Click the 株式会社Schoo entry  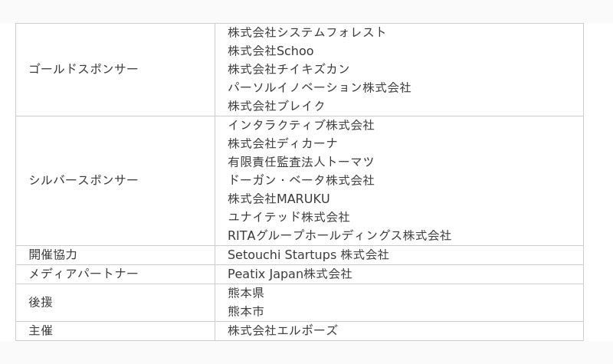(270, 51)
